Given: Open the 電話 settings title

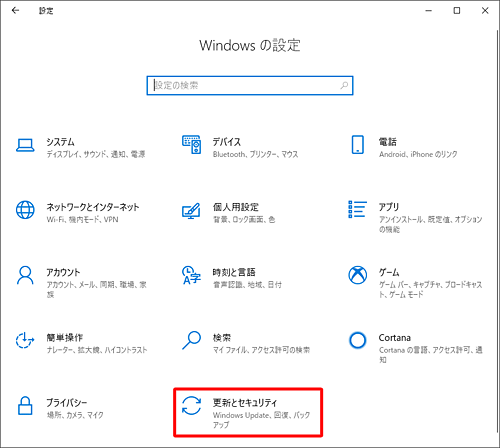Looking at the screenshot, I should [x=388, y=142].
